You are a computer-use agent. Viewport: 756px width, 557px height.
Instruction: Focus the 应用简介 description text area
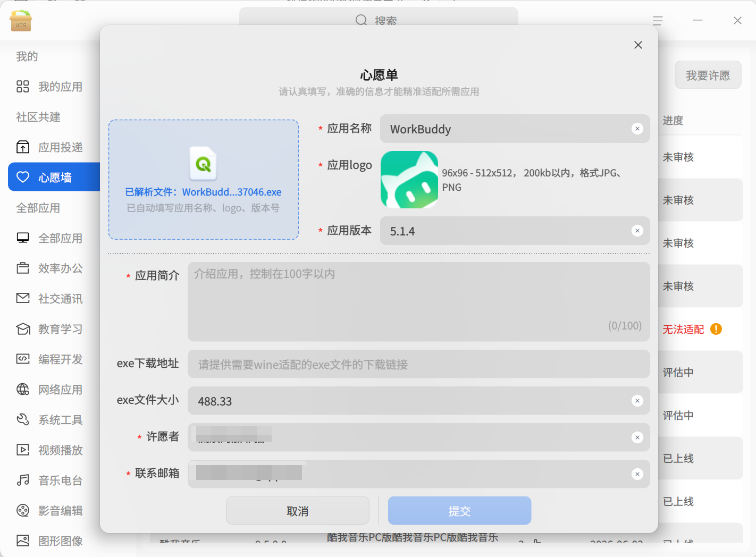tap(419, 301)
